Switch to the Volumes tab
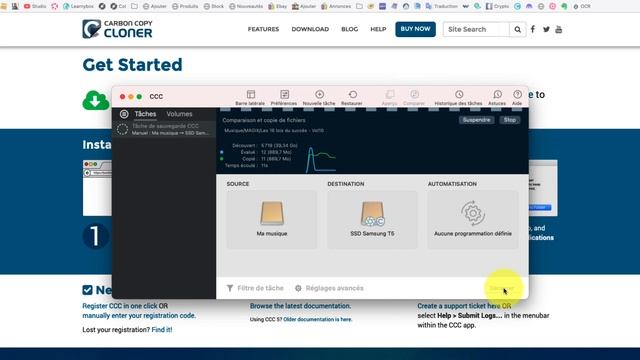This screenshot has height=360, width=640. (x=179, y=114)
